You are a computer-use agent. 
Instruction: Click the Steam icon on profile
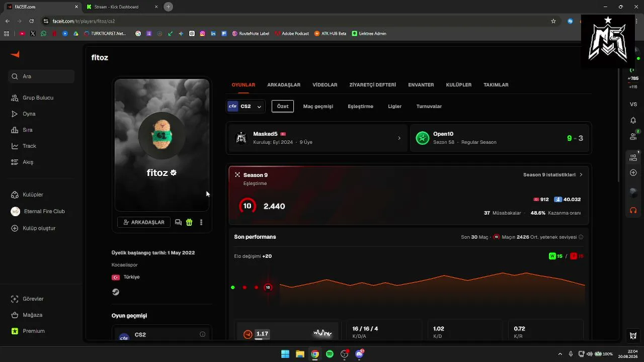[116, 292]
